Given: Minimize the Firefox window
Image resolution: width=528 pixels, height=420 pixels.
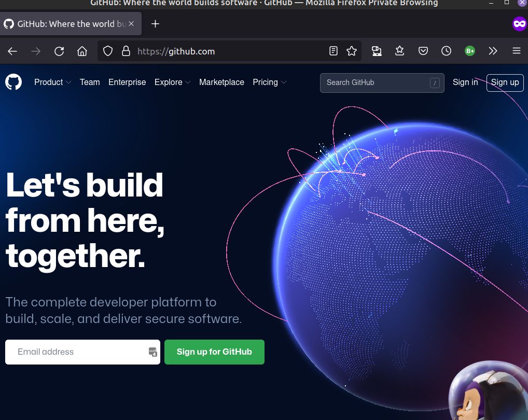Looking at the screenshot, I should pos(491,3).
